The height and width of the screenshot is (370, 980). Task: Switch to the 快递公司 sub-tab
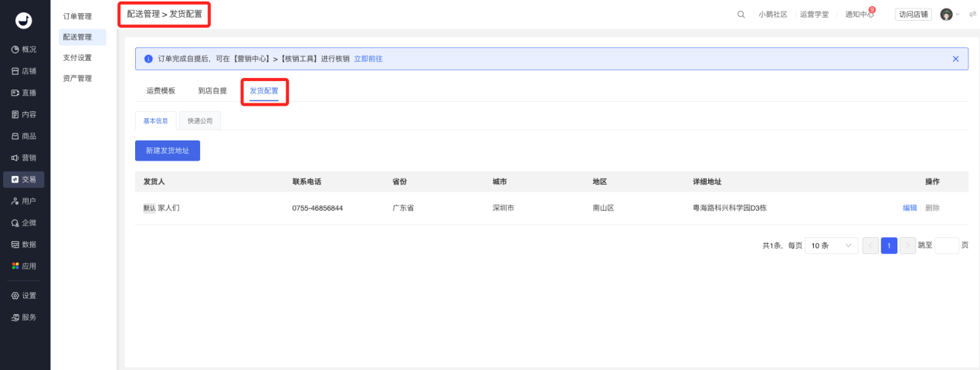point(200,121)
